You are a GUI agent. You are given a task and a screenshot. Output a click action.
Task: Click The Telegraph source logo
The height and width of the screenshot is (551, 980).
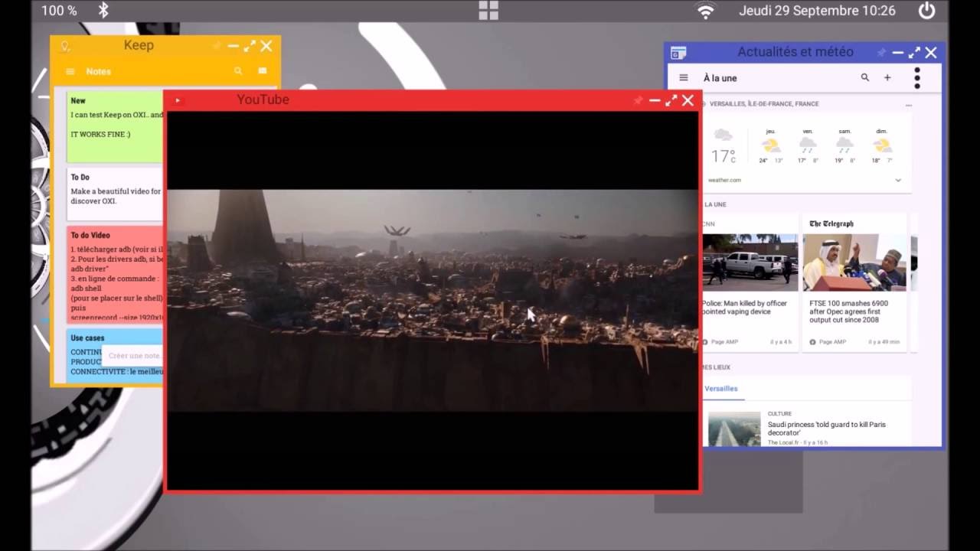tap(831, 223)
